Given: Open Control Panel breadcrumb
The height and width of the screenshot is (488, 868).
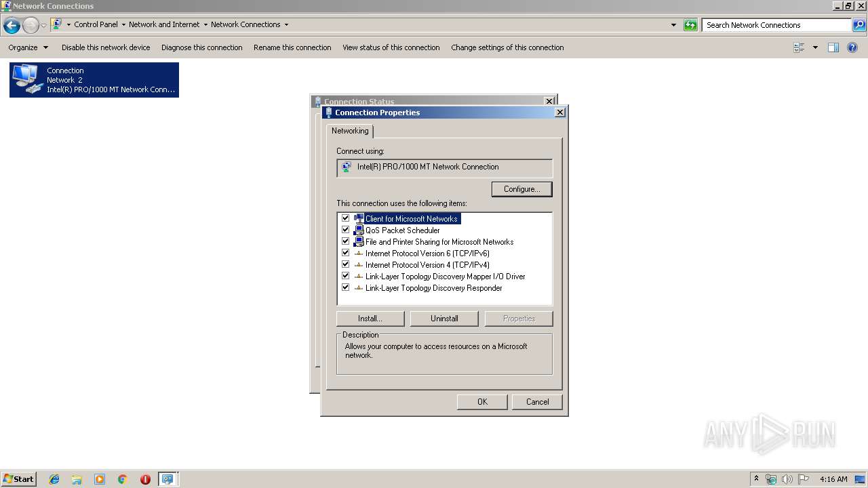Looking at the screenshot, I should point(96,24).
